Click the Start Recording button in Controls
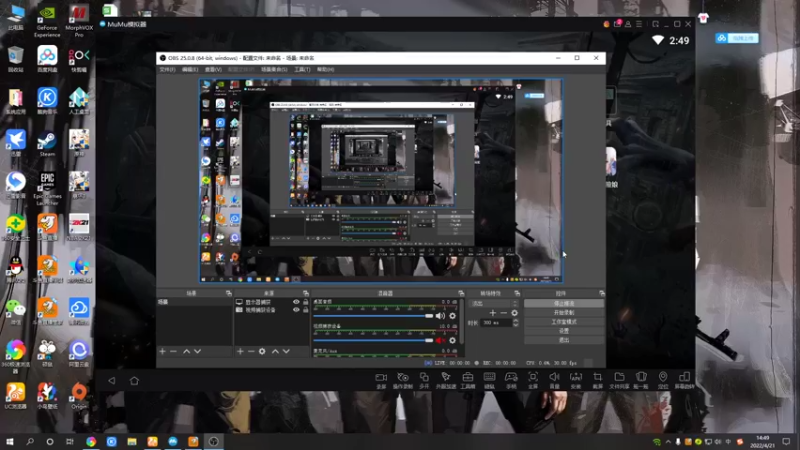This screenshot has height=450, width=800. click(x=564, y=313)
